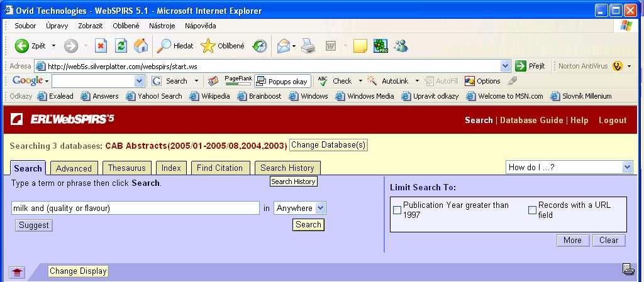Click the Change Database(s) button
This screenshot has height=282, width=644.
coord(328,145)
